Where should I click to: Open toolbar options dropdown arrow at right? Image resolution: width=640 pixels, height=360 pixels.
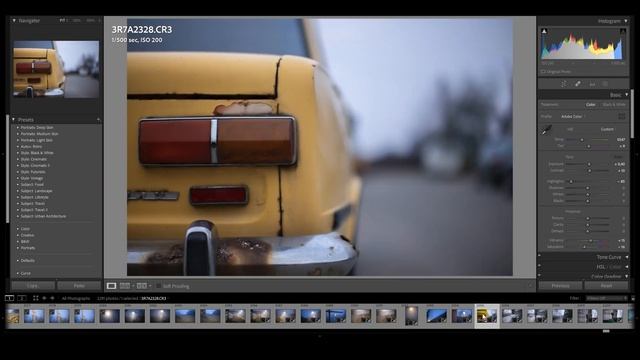point(530,286)
